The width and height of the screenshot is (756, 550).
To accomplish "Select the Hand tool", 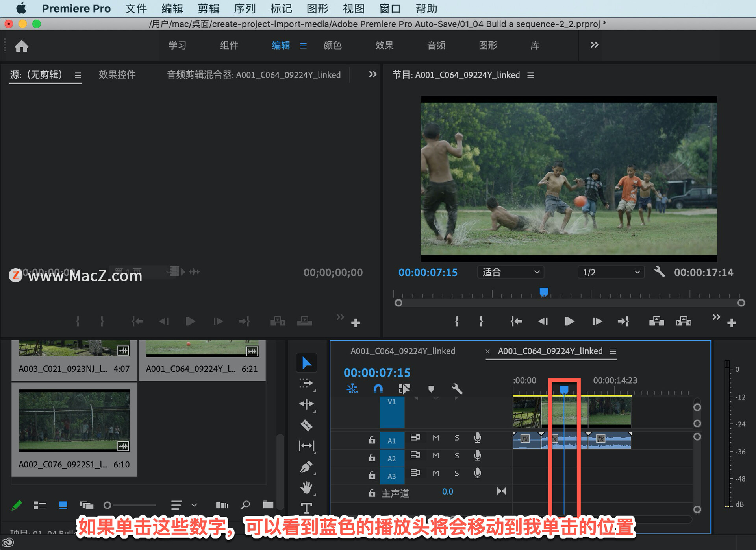I will 306,488.
